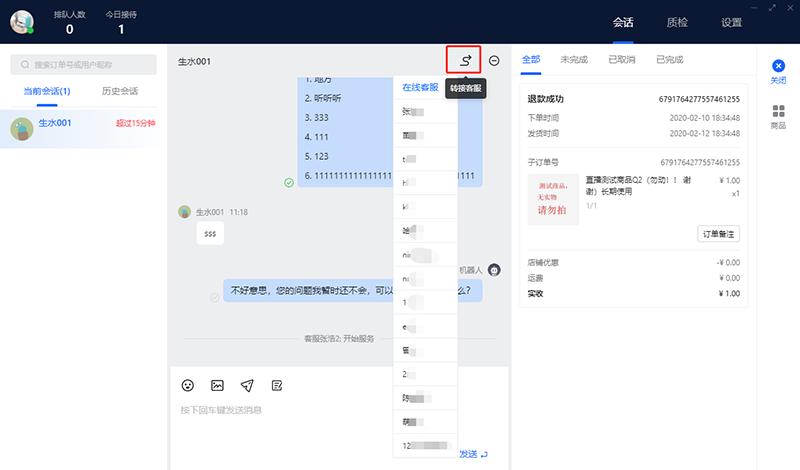Click the note/edit icon in input toolbar
Screen dimensions: 800x470
(277, 385)
